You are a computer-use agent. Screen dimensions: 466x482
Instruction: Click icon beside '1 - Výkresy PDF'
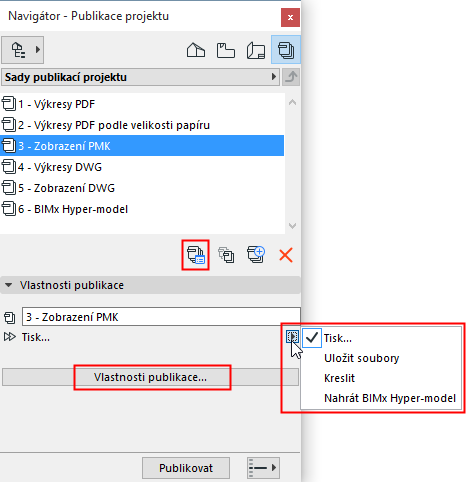(9, 104)
